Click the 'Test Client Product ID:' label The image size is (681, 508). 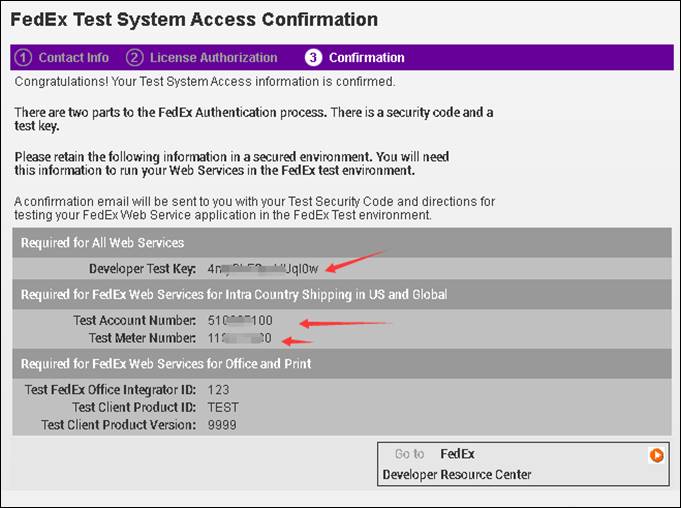coord(134,407)
